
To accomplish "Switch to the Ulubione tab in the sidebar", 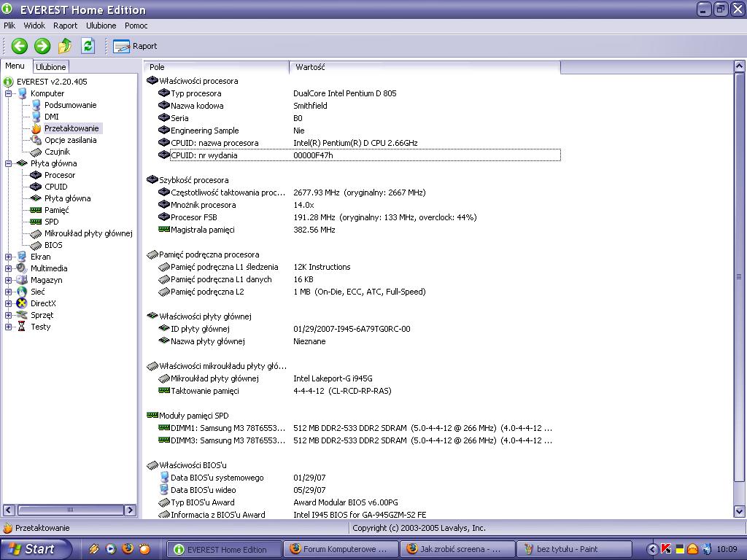I will 51,67.
